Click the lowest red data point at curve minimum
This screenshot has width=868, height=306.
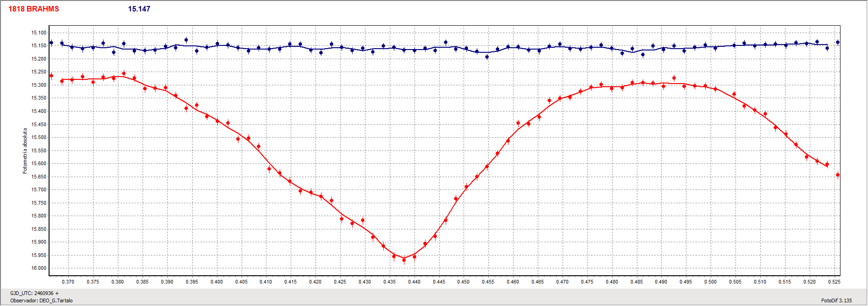click(404, 260)
